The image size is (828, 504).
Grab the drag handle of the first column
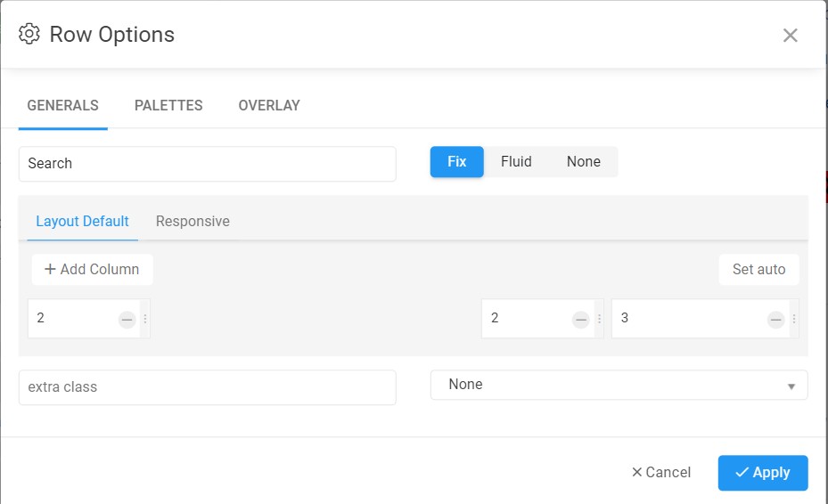click(x=145, y=319)
